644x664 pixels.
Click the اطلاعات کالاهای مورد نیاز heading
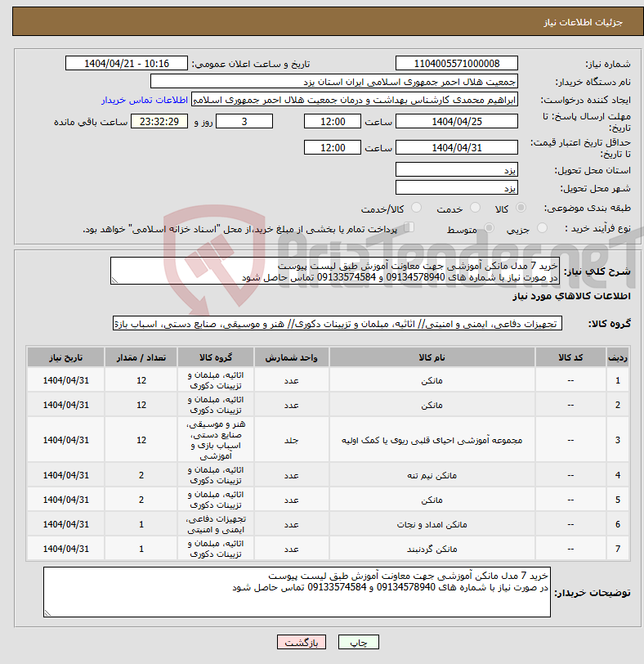point(571,296)
